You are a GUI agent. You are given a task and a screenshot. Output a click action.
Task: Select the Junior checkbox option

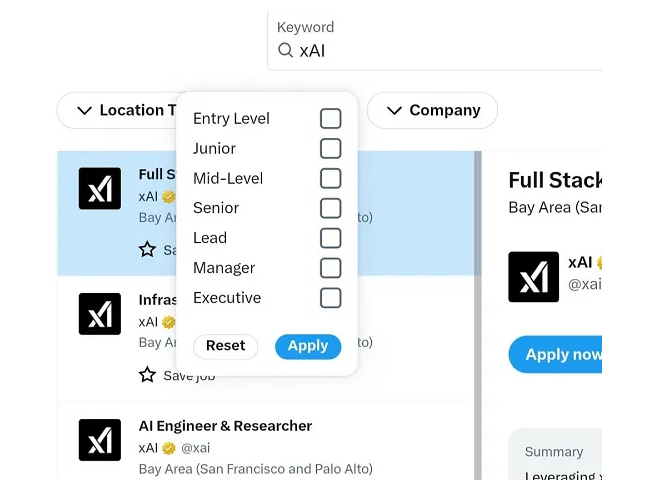click(x=330, y=149)
